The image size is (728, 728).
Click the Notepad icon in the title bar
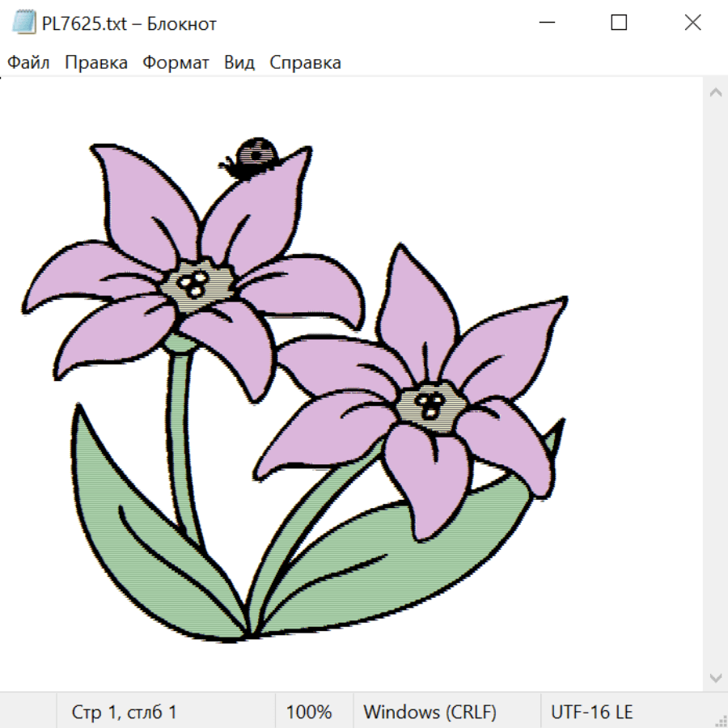point(24,23)
